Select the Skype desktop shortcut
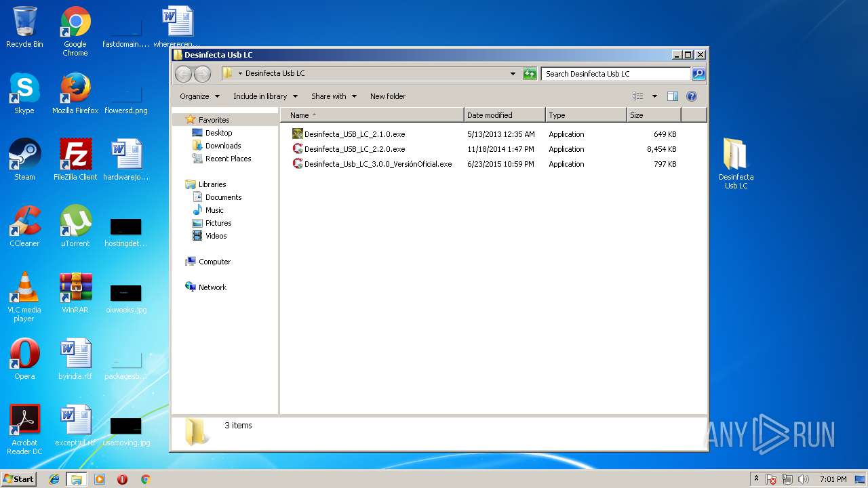The width and height of the screenshot is (868, 488). (24, 94)
